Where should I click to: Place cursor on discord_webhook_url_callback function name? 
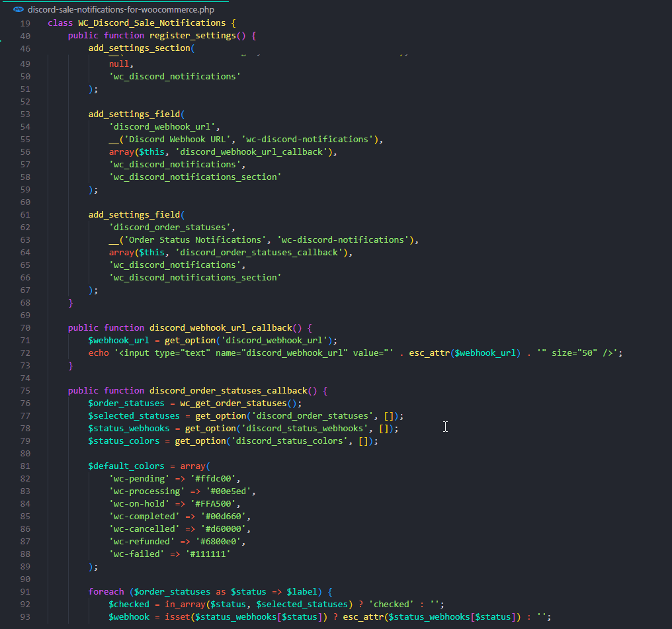pyautogui.click(x=220, y=328)
